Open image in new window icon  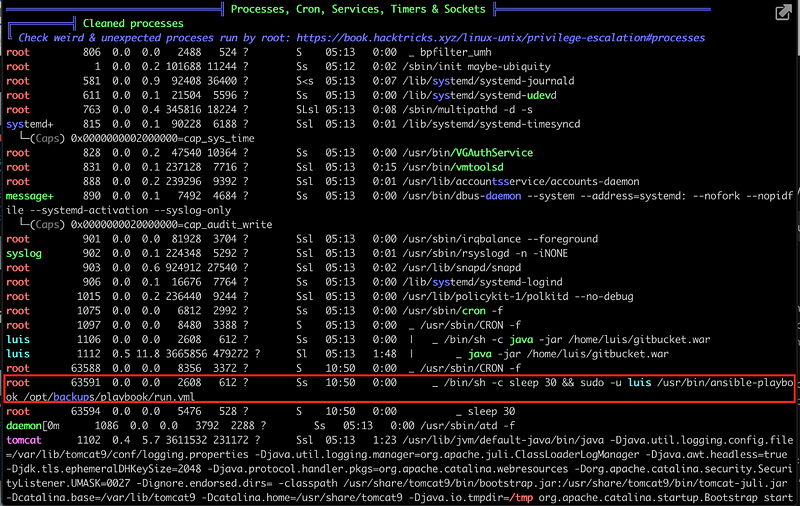click(783, 12)
